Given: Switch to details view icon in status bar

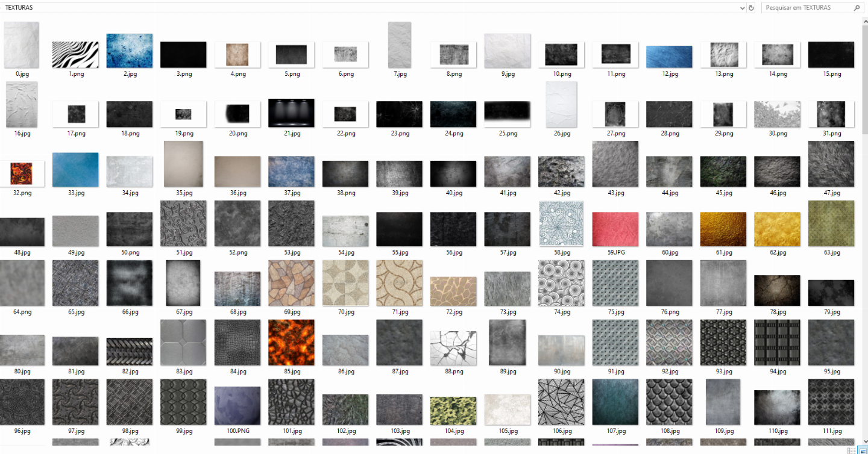Looking at the screenshot, I should (852, 450).
